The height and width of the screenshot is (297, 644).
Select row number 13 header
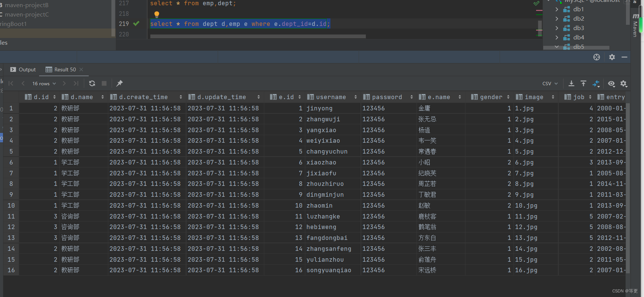[x=11, y=238]
